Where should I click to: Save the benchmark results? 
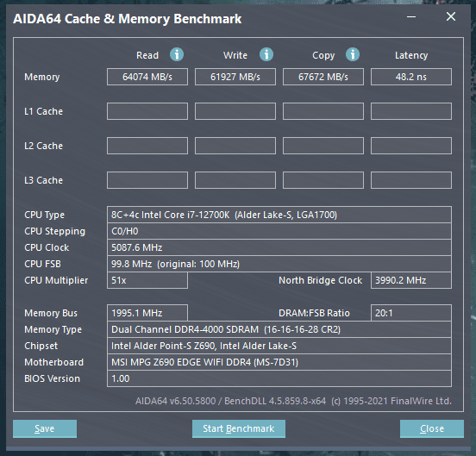coord(45,428)
